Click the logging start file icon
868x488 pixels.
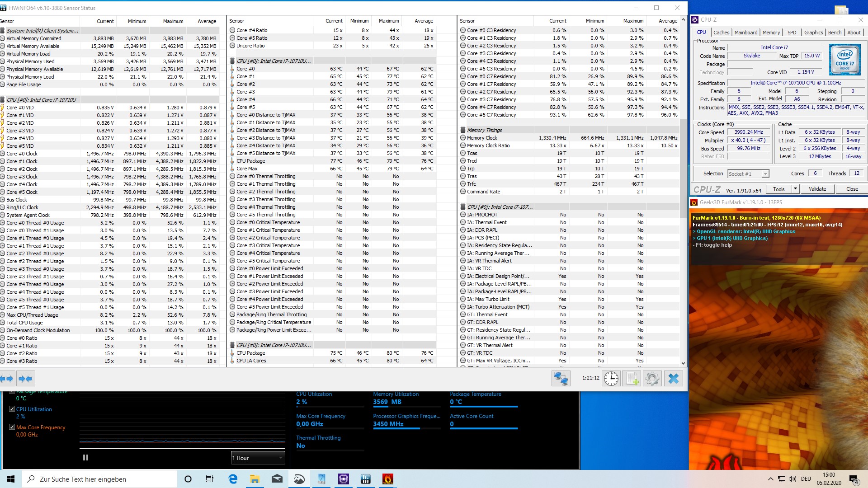(631, 379)
